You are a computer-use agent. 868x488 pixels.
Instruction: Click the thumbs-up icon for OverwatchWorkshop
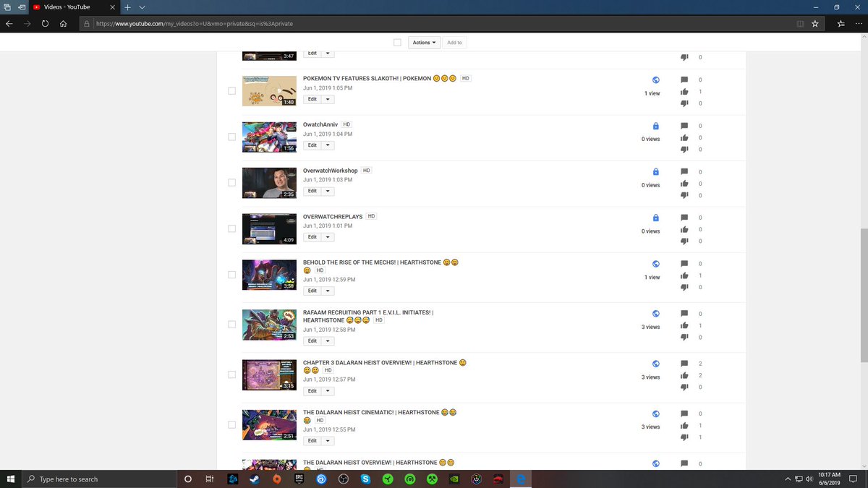[684, 184]
